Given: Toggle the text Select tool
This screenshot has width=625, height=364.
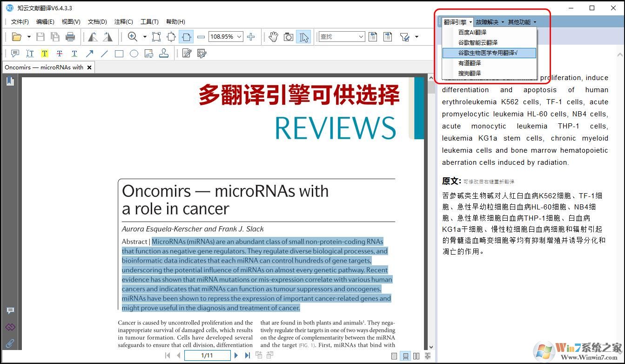Looking at the screenshot, I should point(304,37).
